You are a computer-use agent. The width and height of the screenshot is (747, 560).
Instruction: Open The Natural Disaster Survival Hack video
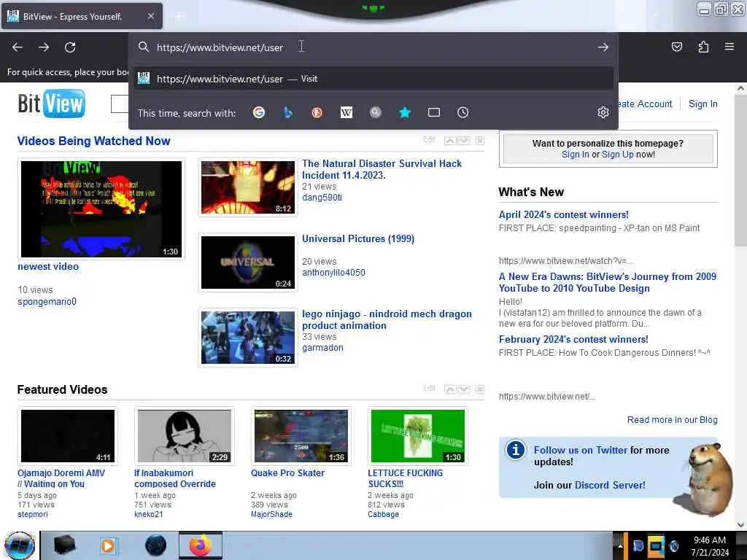coord(382,169)
